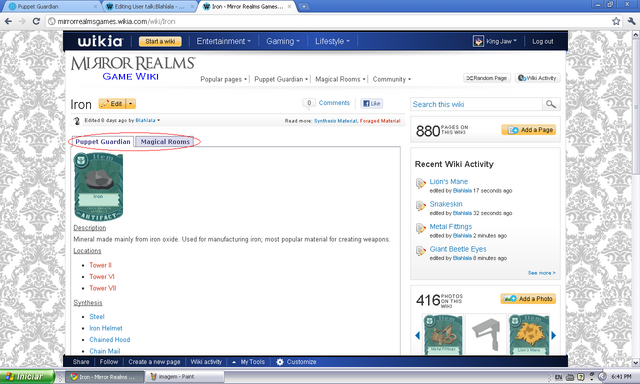
Task: Open the Lion's Mane photo thumbnail
Action: point(529,334)
